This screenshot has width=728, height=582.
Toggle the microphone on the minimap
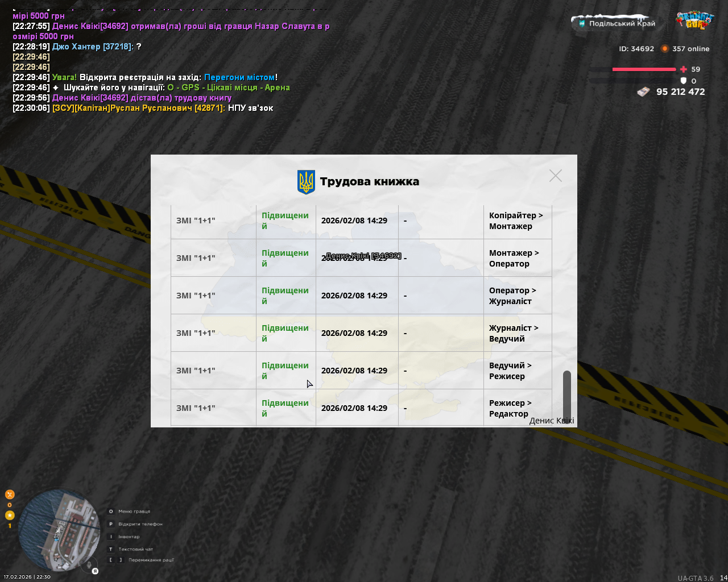pyautogui.click(x=89, y=565)
